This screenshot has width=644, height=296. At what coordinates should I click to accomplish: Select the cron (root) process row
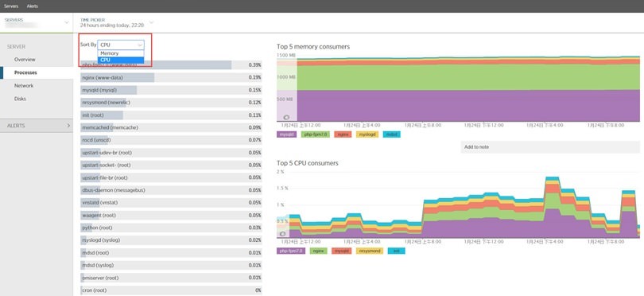(171, 290)
